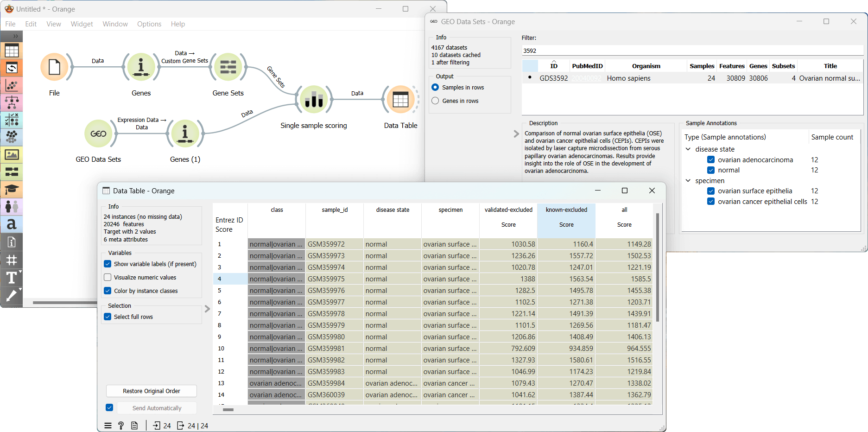Select the Genes (1) widget node
The height and width of the screenshot is (432, 868).
(x=185, y=133)
